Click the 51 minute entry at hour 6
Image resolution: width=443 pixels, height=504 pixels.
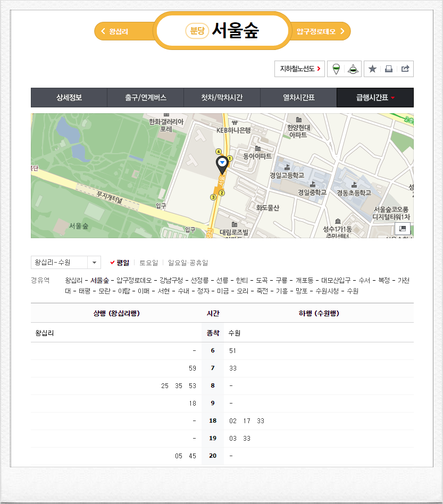pos(232,351)
